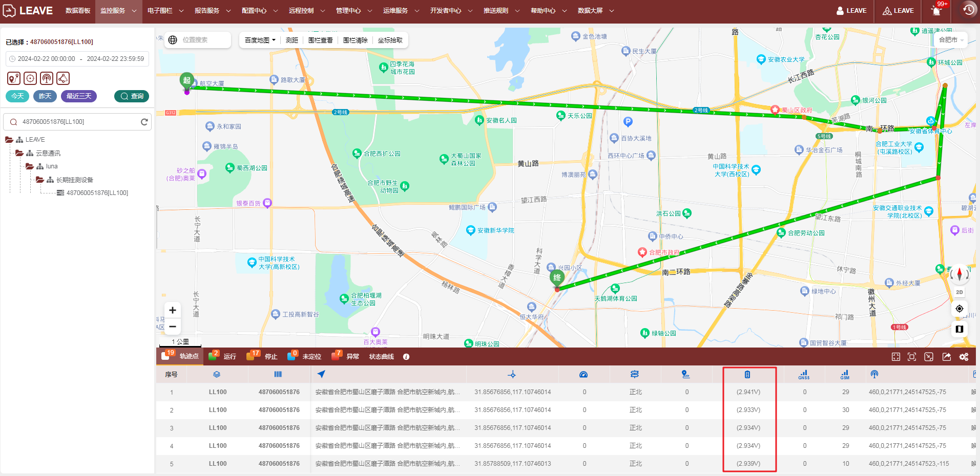Collapse the 云息通讯 tree folder
Image resolution: width=980 pixels, height=476 pixels.
19,153
